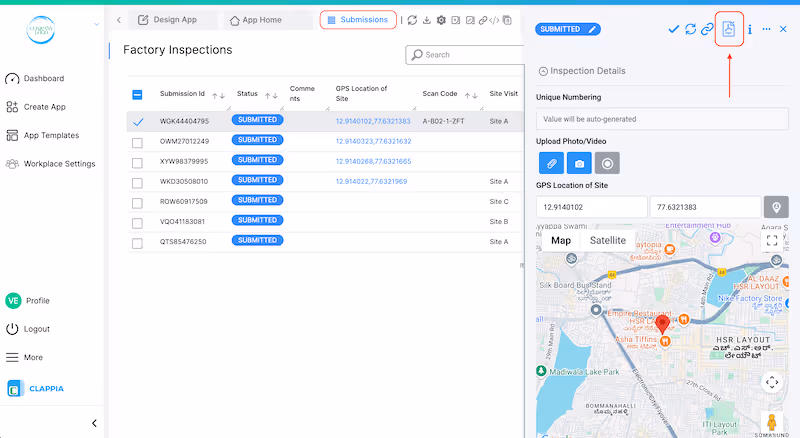The width and height of the screenshot is (800, 438).
Task: Select the ROW60917509 row checkbox
Action: [x=137, y=203]
